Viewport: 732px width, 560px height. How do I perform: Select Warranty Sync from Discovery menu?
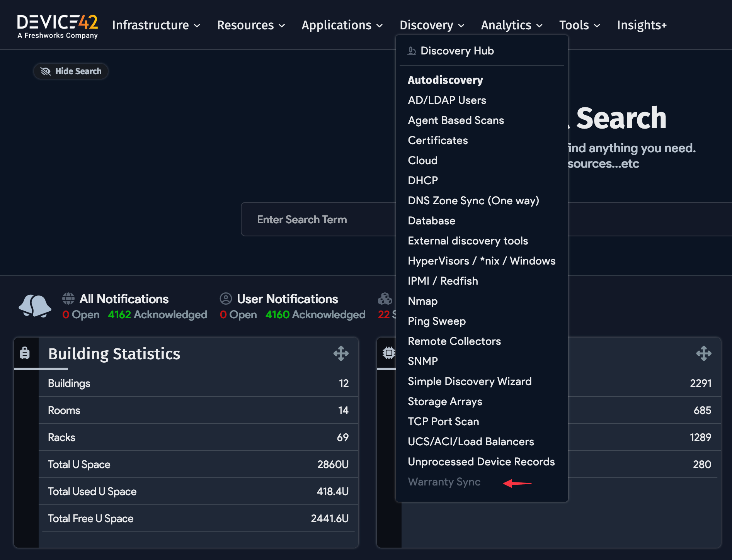[x=444, y=482]
